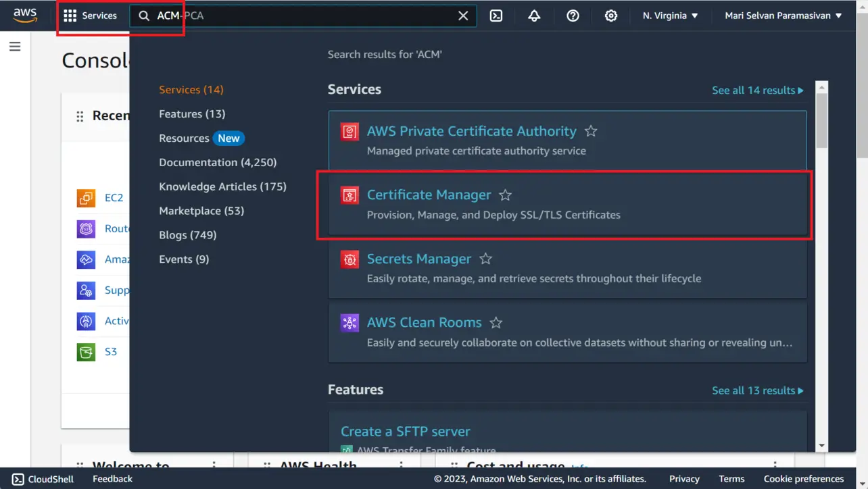Toggle the hamburger side navigation
Image resolution: width=868 pixels, height=489 pixels.
pos(15,47)
